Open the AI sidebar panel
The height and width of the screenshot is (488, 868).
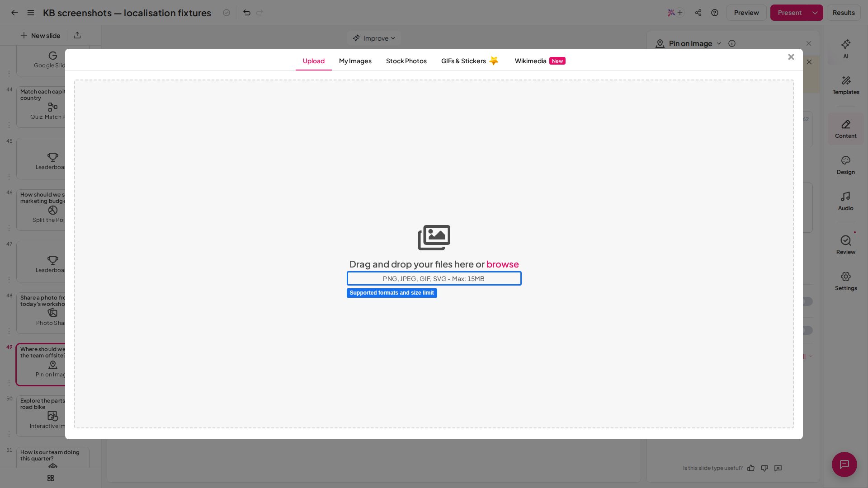coord(845,49)
